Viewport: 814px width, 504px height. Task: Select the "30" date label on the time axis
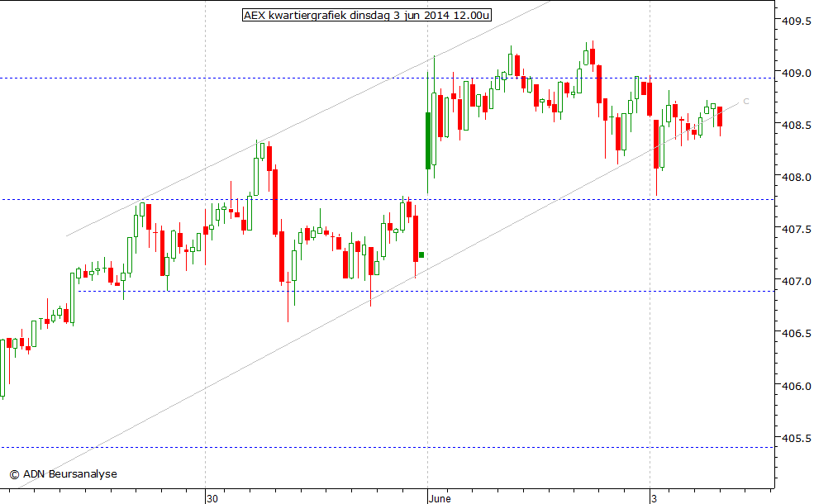click(212, 498)
